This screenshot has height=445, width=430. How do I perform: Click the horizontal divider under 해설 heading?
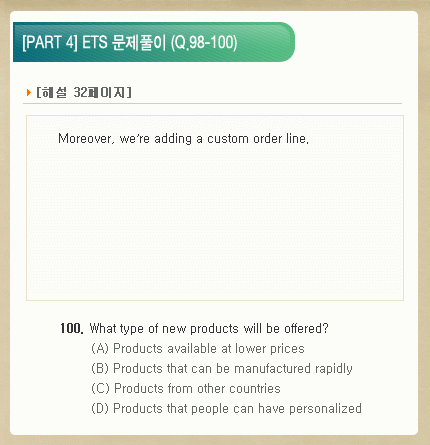tap(212, 104)
